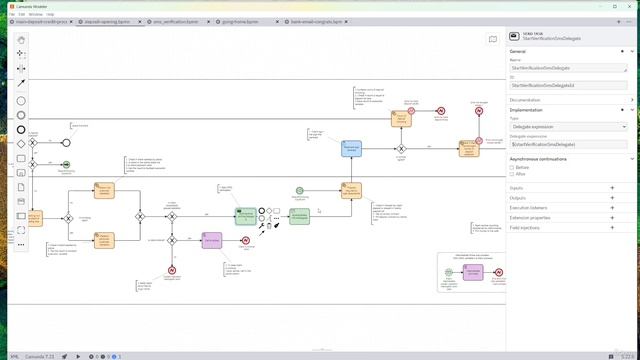Select the blue task on canvas
Image resolution: width=640 pixels, height=360 pixels.
point(351,149)
